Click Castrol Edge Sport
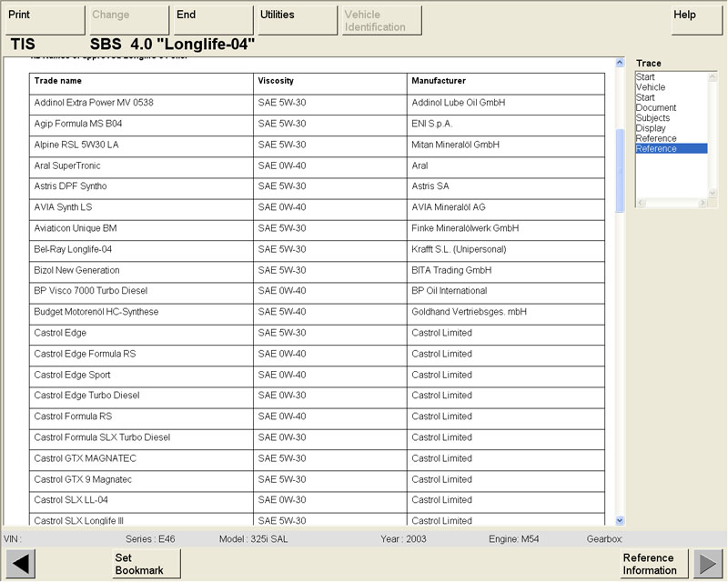Image resolution: width=728 pixels, height=582 pixels. click(x=72, y=375)
